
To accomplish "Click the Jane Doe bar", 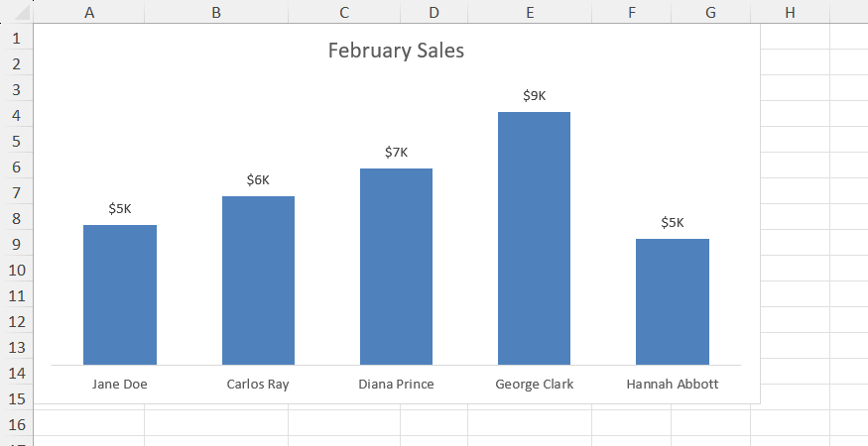I will click(120, 295).
